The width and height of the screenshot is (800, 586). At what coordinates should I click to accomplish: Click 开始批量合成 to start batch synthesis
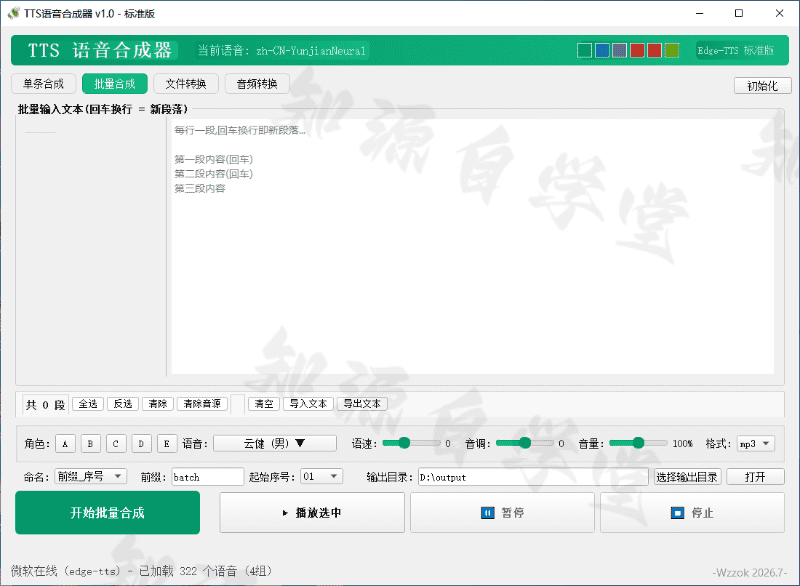click(108, 513)
